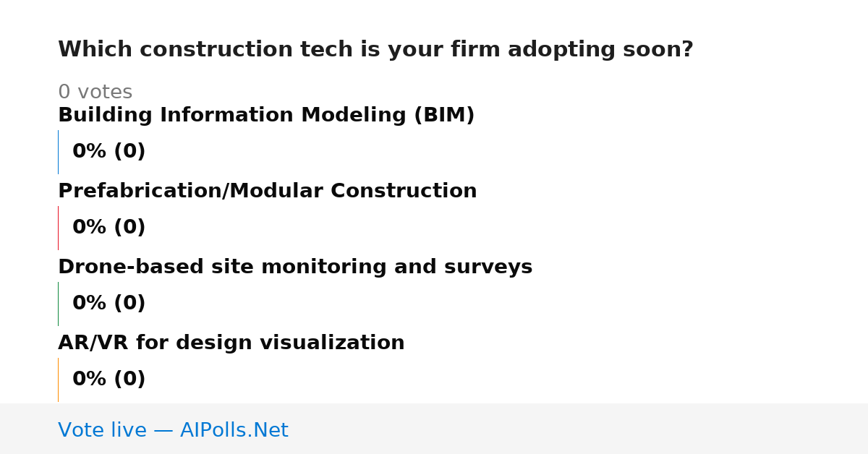The image size is (868, 454).
Task: Click the 0% (0) result under AR/VR
Action: (109, 380)
